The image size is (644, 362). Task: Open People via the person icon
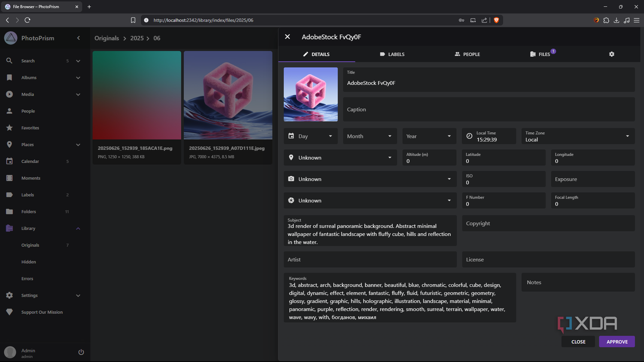(x=9, y=111)
